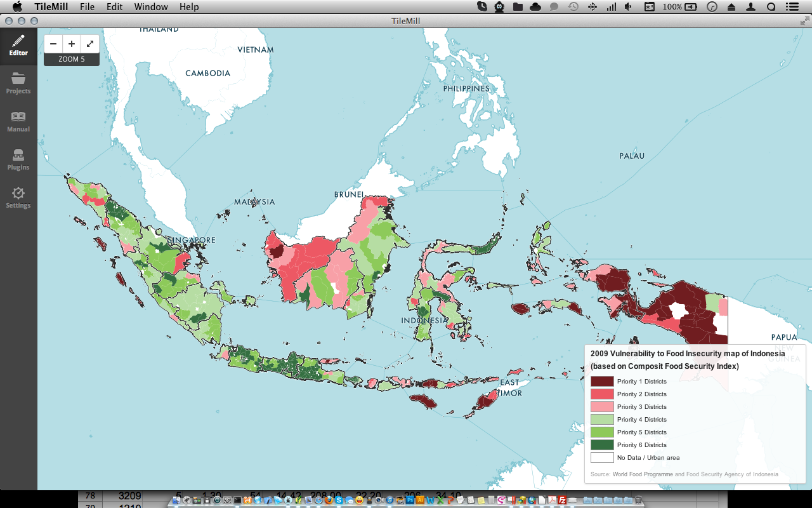Zoom out the map with minus button

pos(53,44)
